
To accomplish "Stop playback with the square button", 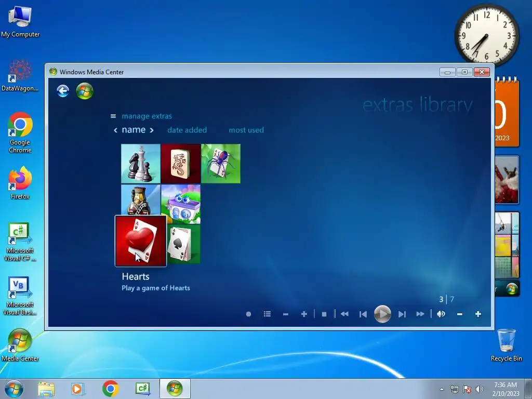I will 324,314.
